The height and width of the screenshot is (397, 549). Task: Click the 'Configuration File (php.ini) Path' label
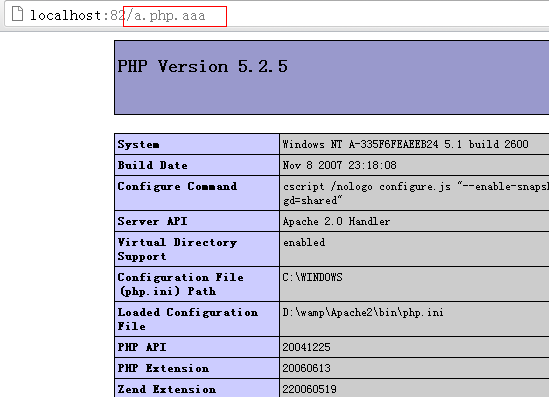coord(180,284)
